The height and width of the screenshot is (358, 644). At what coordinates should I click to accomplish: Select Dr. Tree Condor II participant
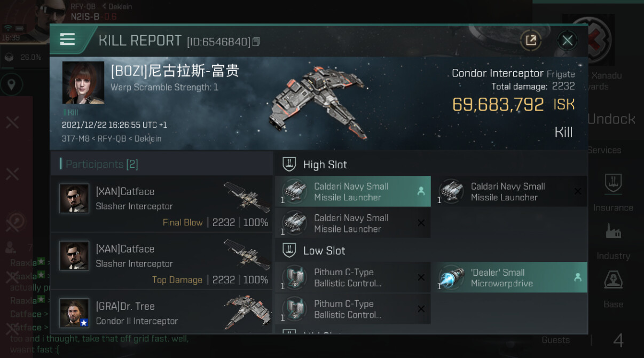pyautogui.click(x=162, y=313)
